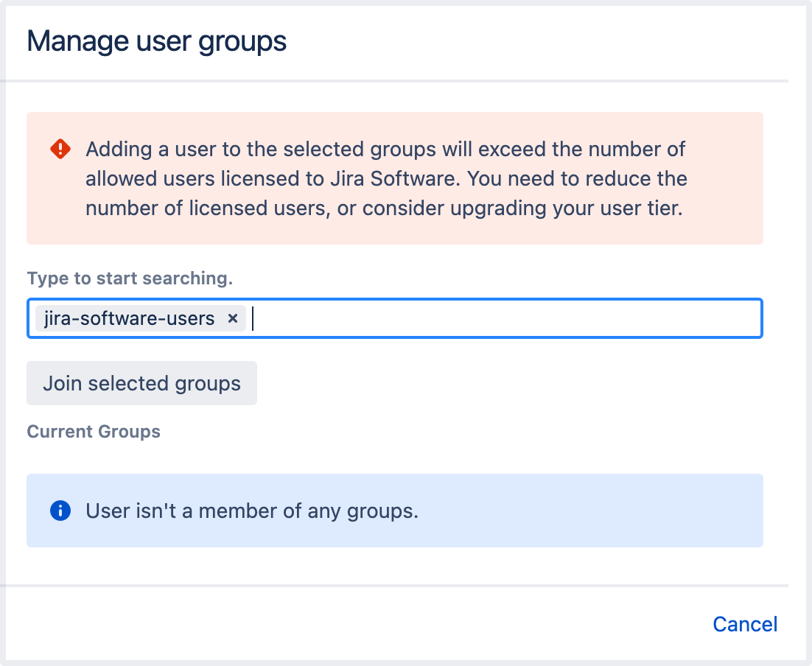Click the "Type to start searching." label
The image size is (812, 666).
tap(130, 278)
